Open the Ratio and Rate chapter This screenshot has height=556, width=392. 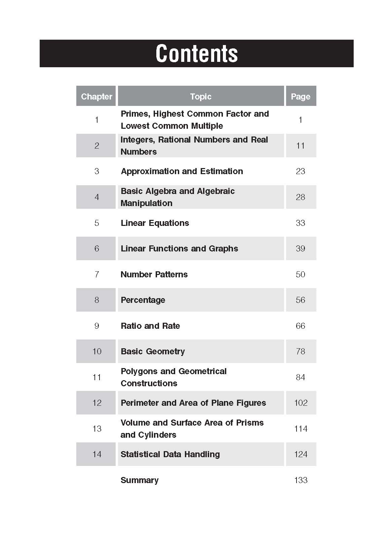point(150,326)
